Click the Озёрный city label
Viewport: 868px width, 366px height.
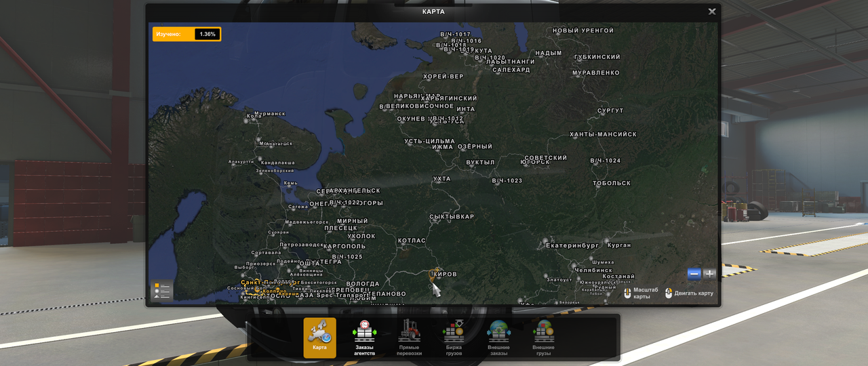475,146
